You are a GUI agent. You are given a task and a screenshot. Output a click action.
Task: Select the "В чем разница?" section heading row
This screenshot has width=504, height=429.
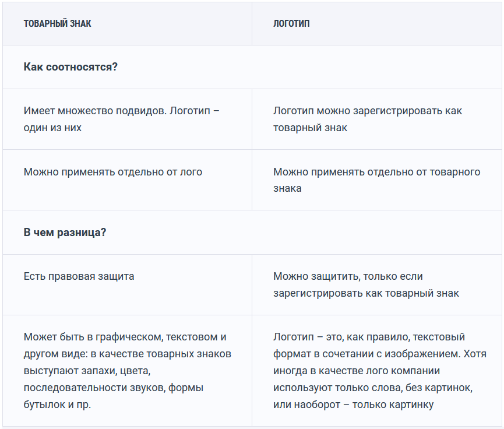[65, 233]
